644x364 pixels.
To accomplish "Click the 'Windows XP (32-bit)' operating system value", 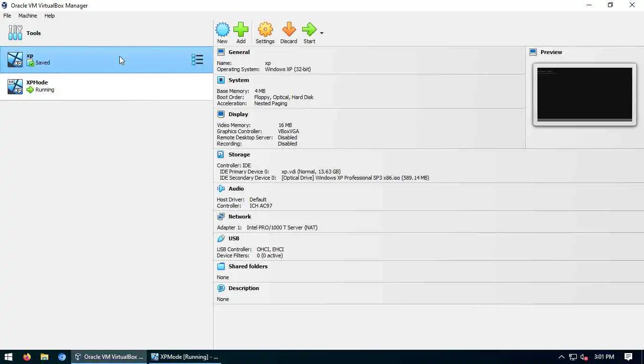I will click(x=288, y=69).
